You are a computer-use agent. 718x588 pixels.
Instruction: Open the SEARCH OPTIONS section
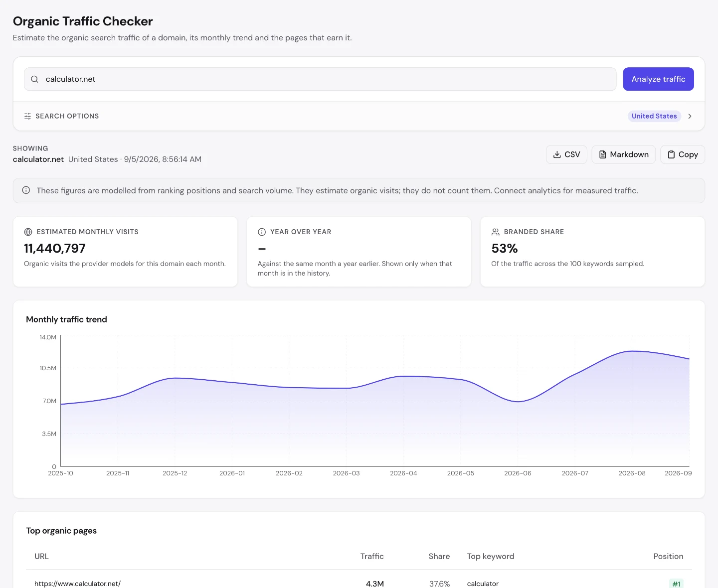click(359, 116)
